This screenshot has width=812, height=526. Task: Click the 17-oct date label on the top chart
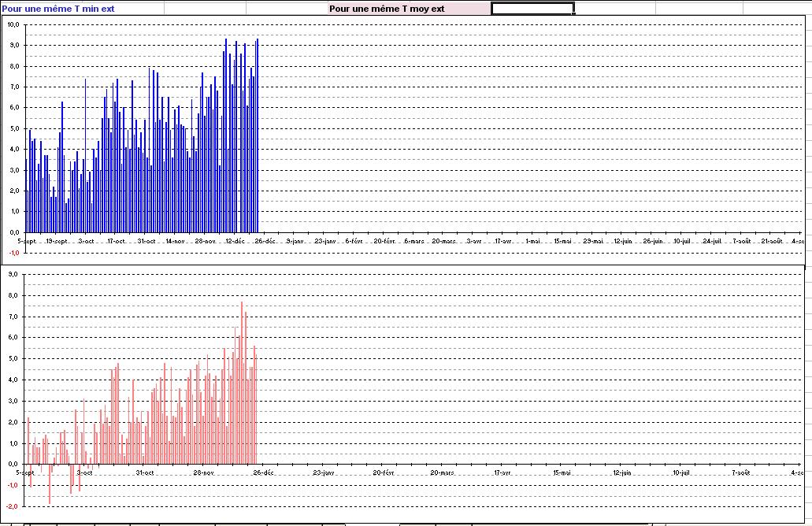(x=117, y=241)
